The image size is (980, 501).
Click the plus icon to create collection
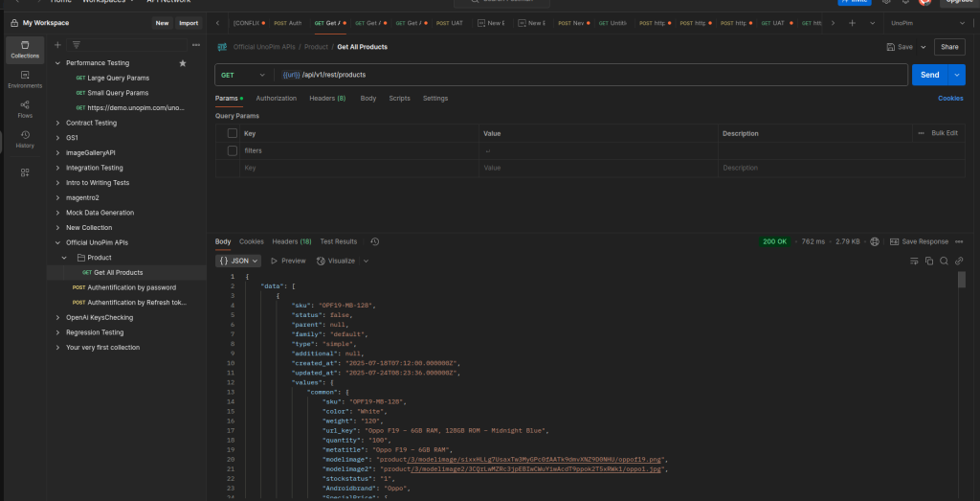pyautogui.click(x=57, y=44)
